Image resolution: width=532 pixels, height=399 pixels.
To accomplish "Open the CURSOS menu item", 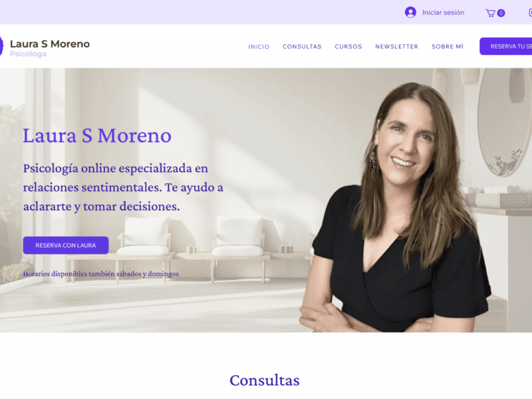I will (348, 47).
